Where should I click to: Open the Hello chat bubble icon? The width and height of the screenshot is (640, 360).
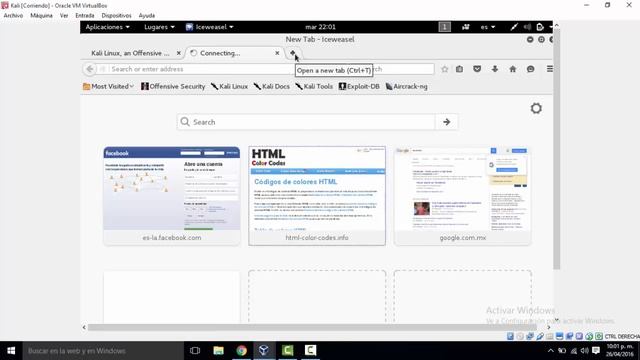click(x=531, y=69)
